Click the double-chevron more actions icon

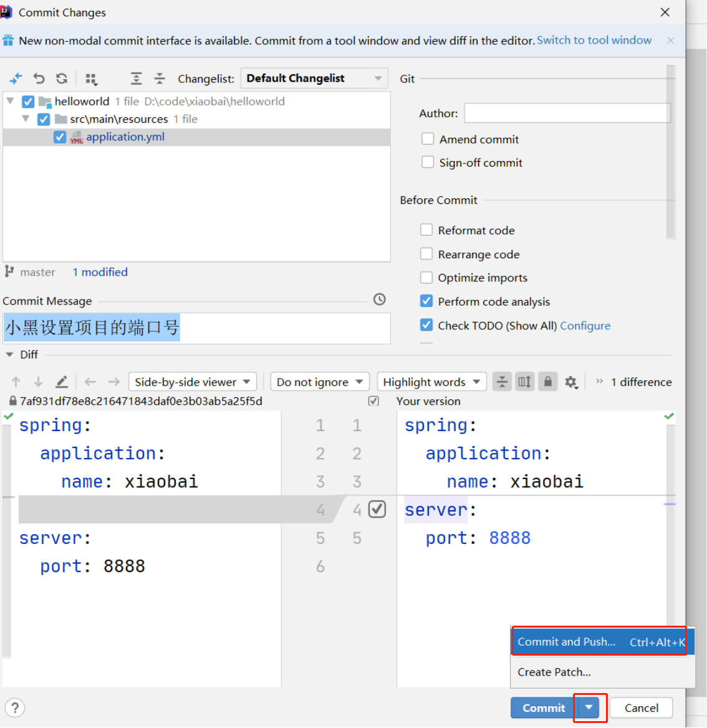click(599, 381)
